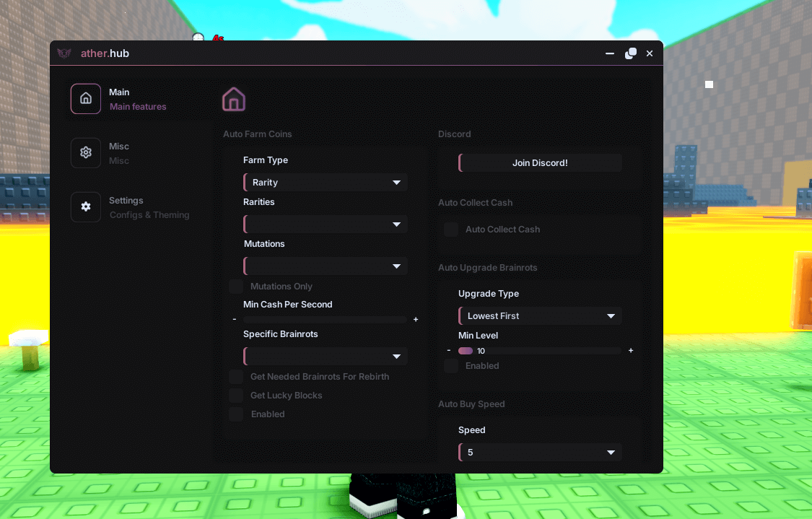Toggle the Mutations Only checkbox
The height and width of the screenshot is (519, 812).
point(236,287)
